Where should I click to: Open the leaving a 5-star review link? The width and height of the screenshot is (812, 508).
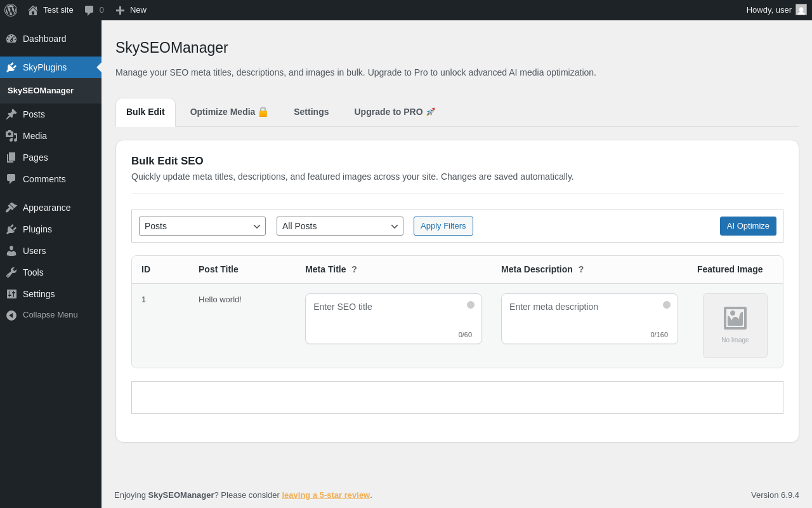(325, 495)
